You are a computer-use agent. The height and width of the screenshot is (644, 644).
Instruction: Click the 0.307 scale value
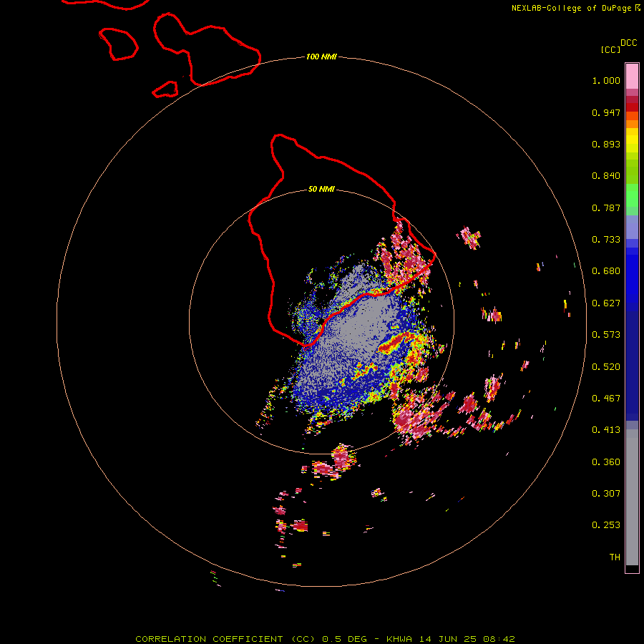(606, 494)
